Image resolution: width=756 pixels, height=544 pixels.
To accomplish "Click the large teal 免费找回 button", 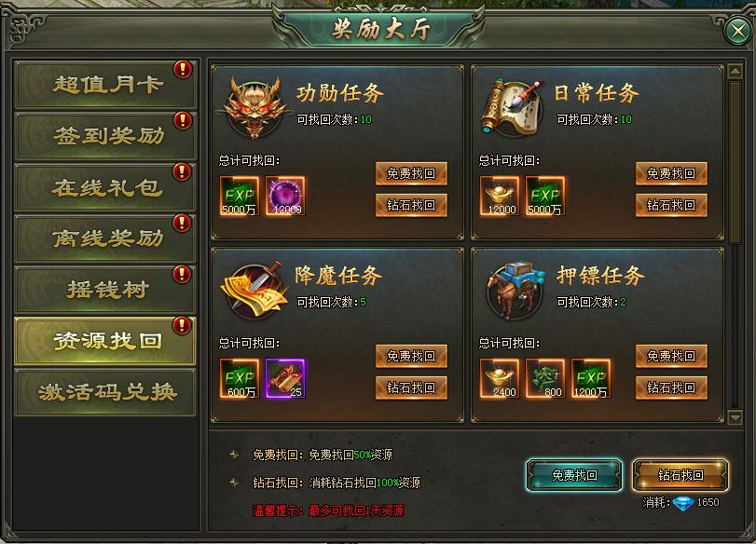I will click(x=574, y=475).
